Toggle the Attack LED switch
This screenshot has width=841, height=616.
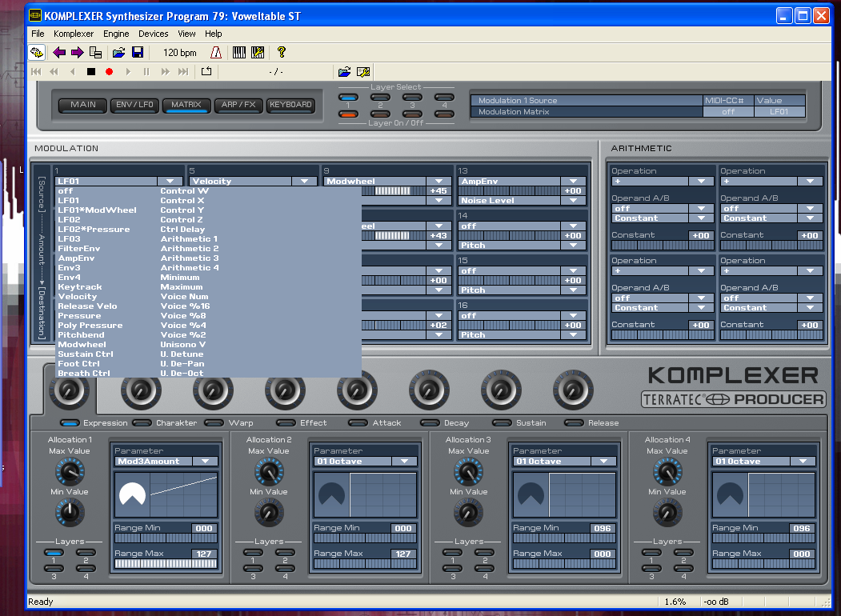[x=358, y=423]
